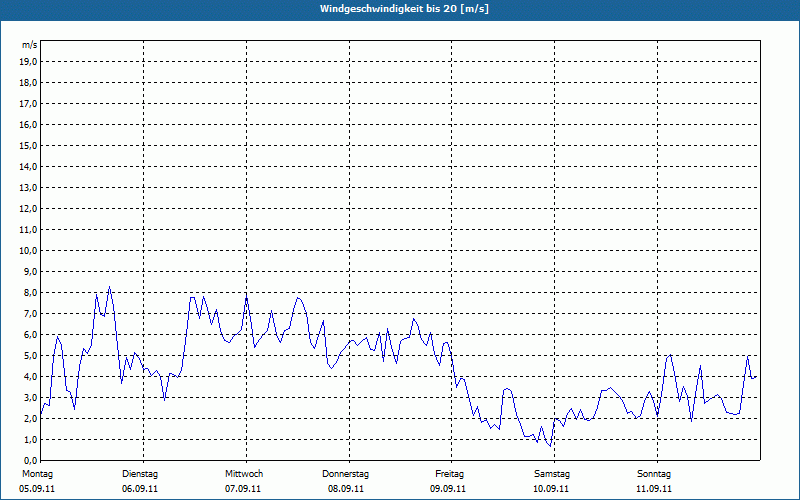Image resolution: width=800 pixels, height=500 pixels.
Task: Click the date '08.09.11'
Action: [x=346, y=489]
